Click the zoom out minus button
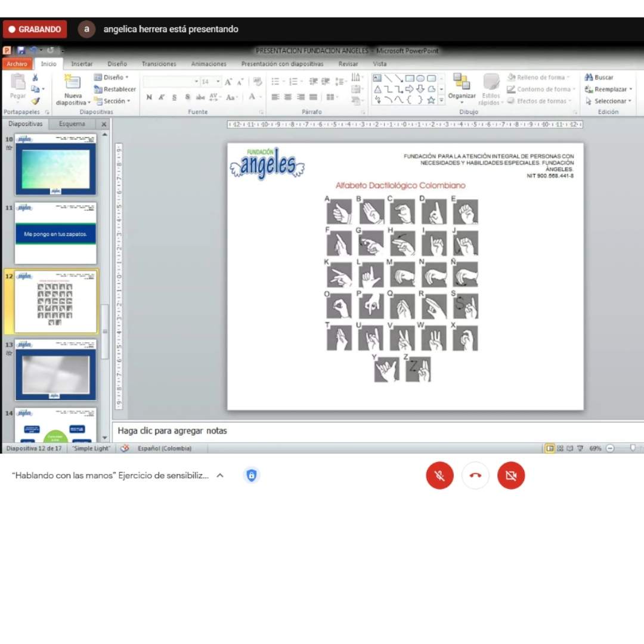This screenshot has width=644, height=644. click(610, 448)
